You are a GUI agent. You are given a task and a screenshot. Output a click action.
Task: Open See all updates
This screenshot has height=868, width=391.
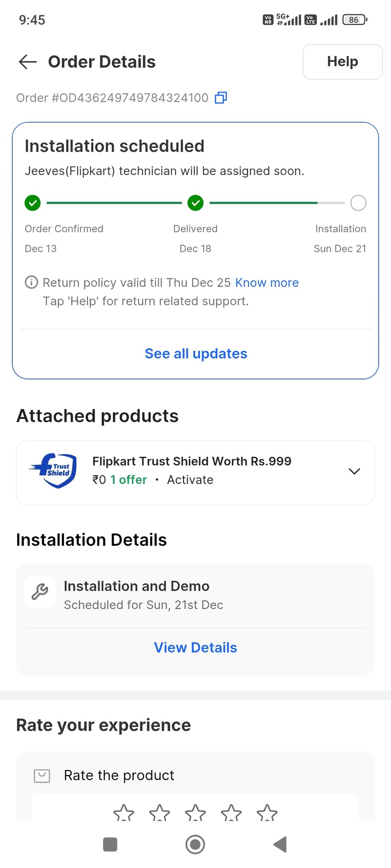(x=196, y=353)
